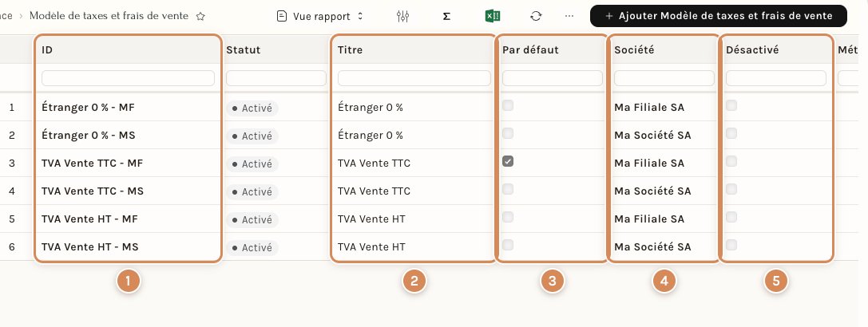
Task: Toggle Par défaut for Étranger 0 % - MF
Action: coord(508,105)
